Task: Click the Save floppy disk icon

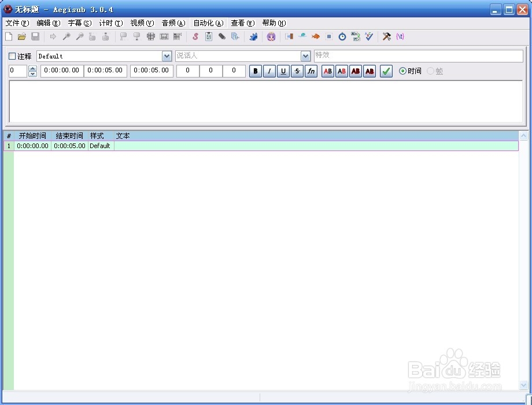Action: (35, 36)
